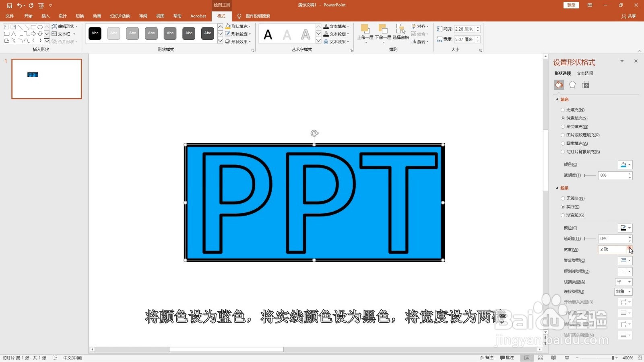Open the 动画 ribbon tab
The height and width of the screenshot is (362, 644).
tap(96, 16)
